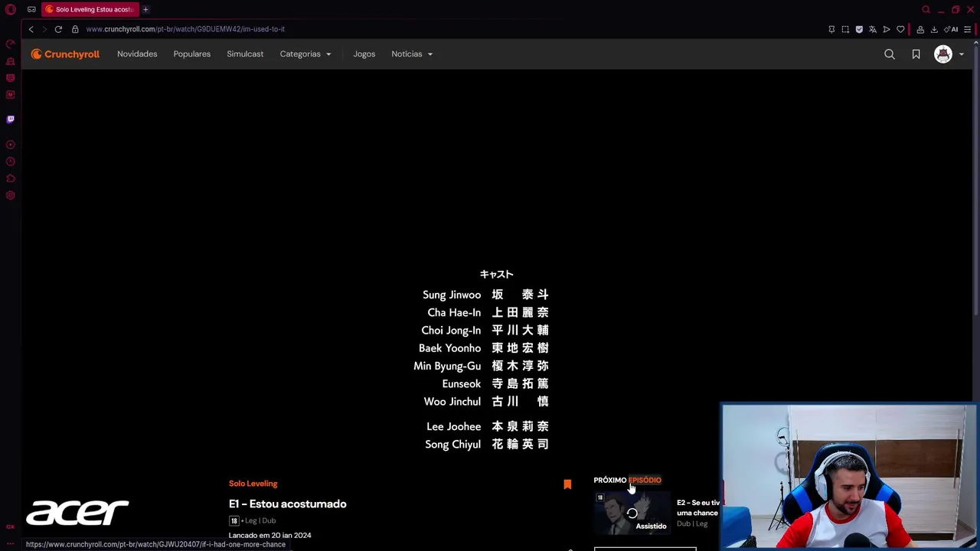Open the striped-screen sidebar icon
The image size is (980, 551).
pyautogui.click(x=11, y=78)
